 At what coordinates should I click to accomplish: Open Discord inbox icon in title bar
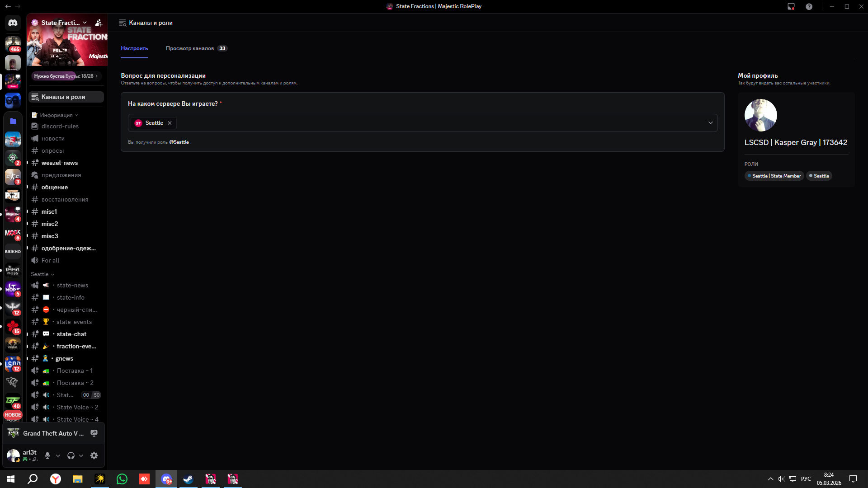791,6
